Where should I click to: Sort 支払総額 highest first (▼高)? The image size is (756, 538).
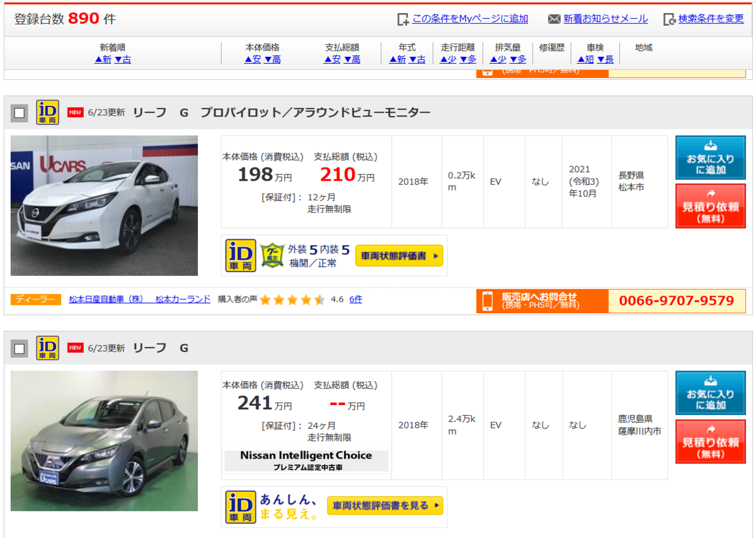[352, 59]
